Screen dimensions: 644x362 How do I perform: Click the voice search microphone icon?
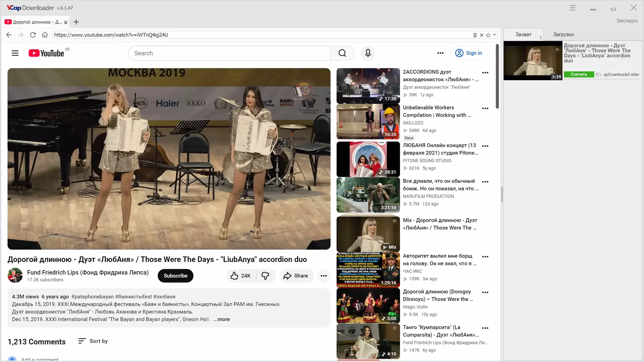click(368, 53)
